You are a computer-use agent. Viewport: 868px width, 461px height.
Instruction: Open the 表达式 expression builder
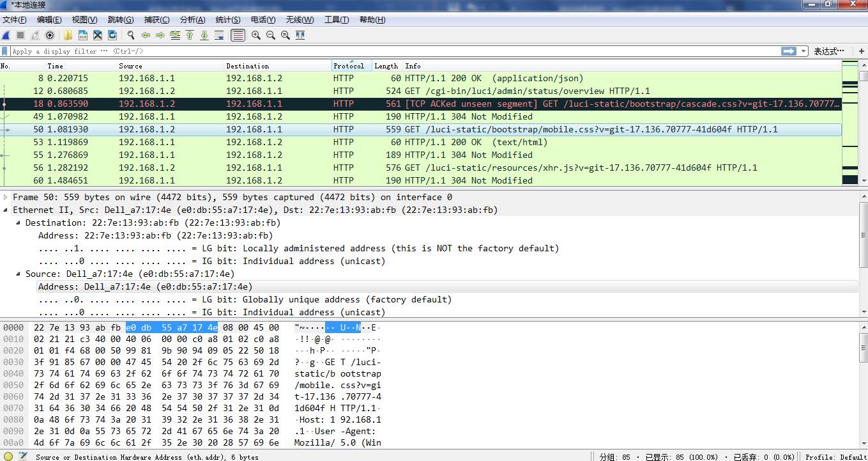tap(829, 51)
